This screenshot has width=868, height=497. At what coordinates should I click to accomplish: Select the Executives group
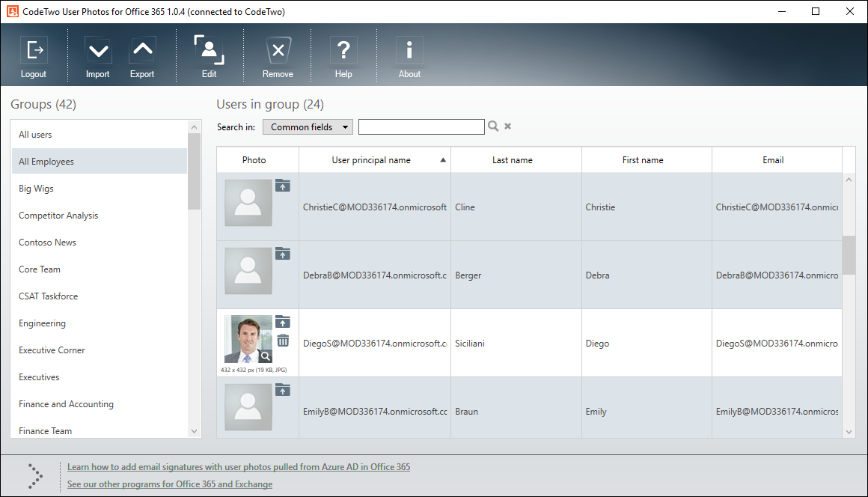[100, 377]
